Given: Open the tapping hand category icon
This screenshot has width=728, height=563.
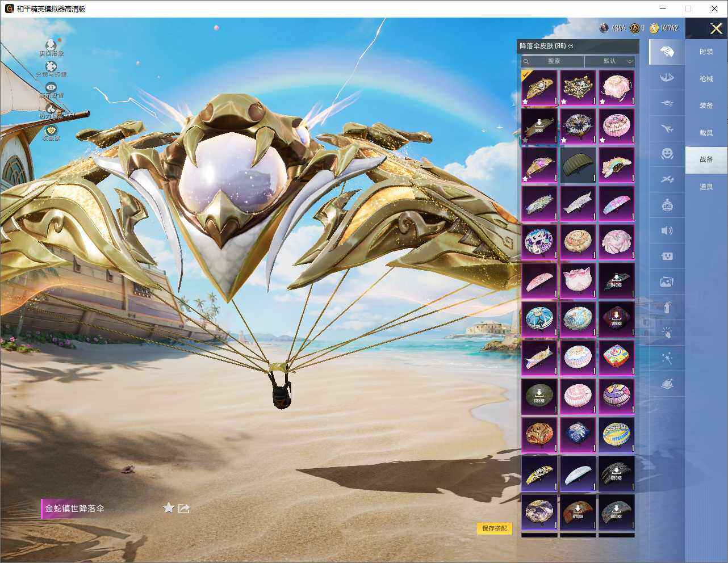Looking at the screenshot, I should click(667, 333).
